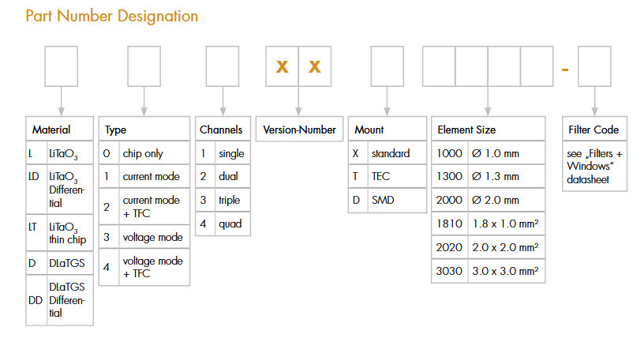Image resolution: width=644 pixels, height=342 pixels.
Task: Choose 'current mode + TFC' type entry
Action: [x=143, y=207]
